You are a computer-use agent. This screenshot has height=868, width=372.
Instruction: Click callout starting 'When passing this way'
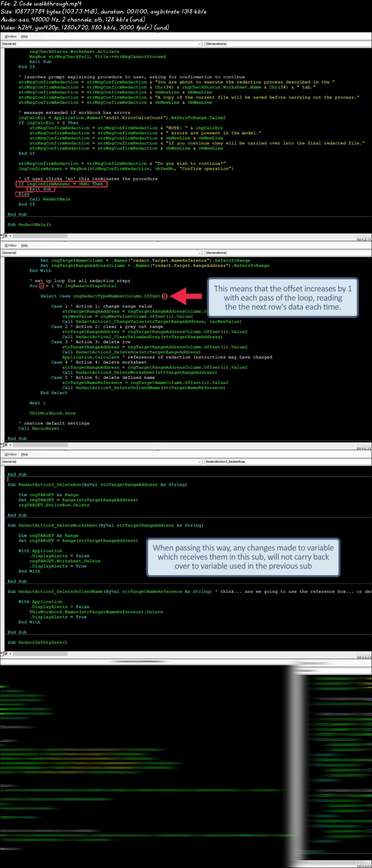coord(243,557)
